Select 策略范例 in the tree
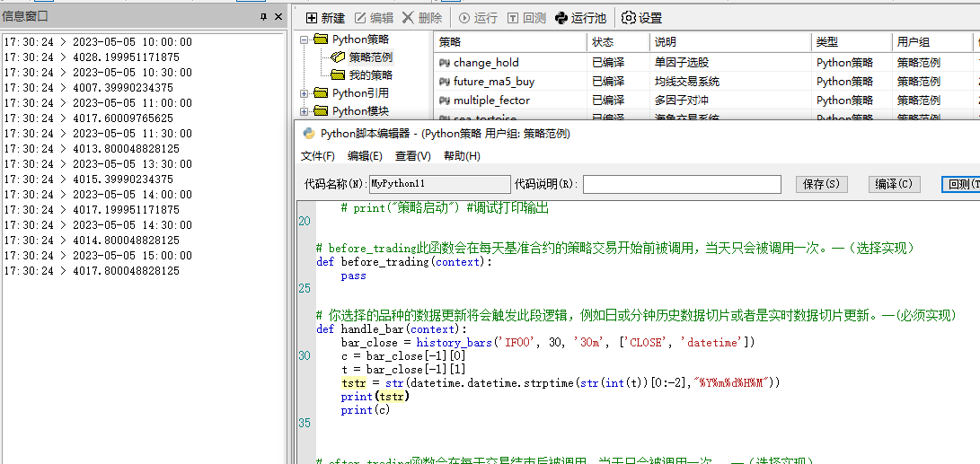Viewport: 980px width, 464px height. tap(371, 57)
